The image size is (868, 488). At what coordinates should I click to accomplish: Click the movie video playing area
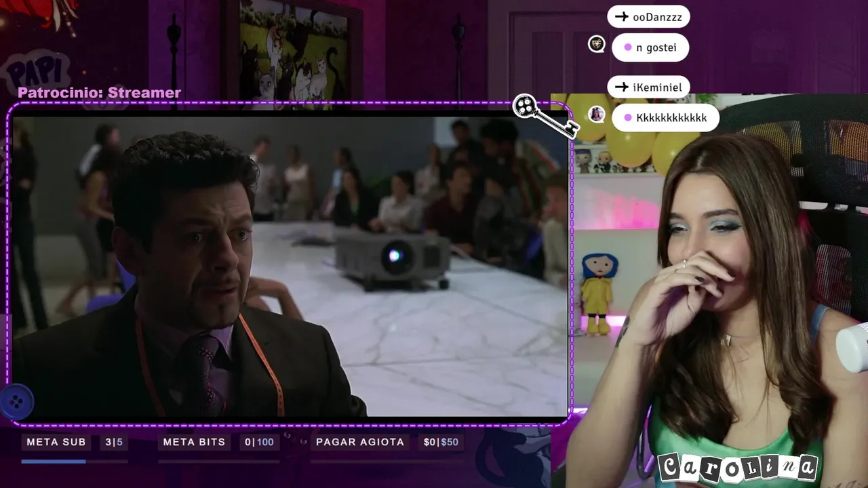[x=290, y=266]
